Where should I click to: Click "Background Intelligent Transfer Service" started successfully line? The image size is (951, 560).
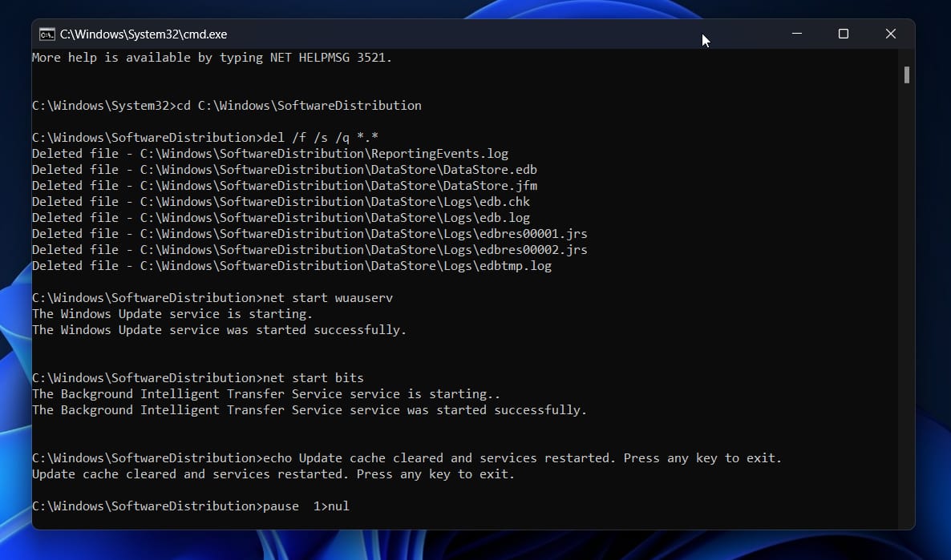pos(310,410)
